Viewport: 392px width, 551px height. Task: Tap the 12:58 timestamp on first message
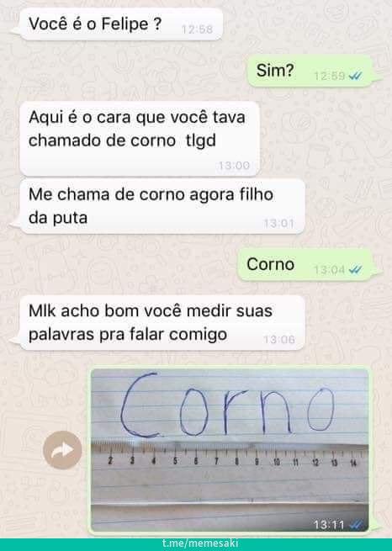(x=198, y=29)
